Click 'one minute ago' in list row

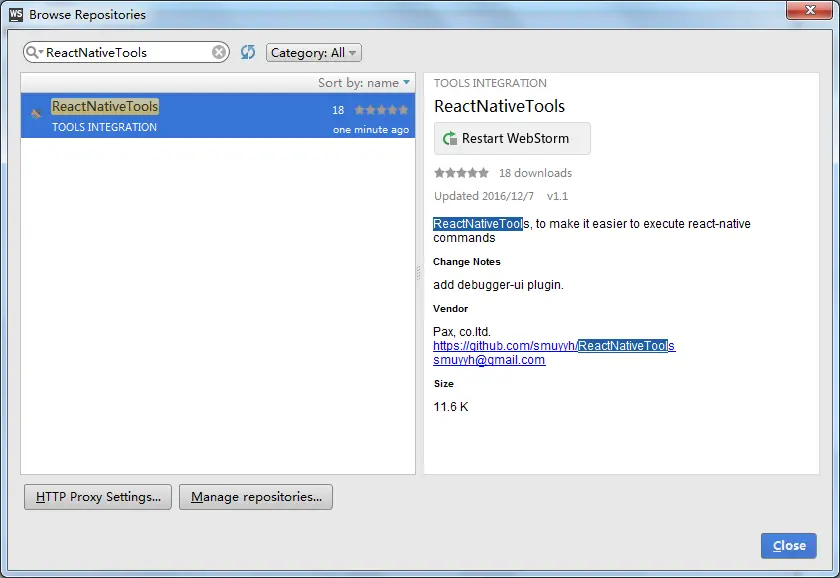coord(371,130)
